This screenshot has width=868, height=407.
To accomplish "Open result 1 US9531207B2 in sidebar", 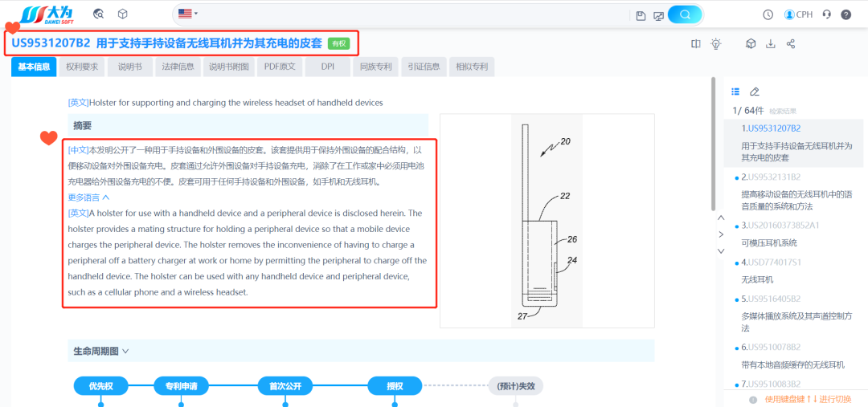I will click(x=774, y=128).
